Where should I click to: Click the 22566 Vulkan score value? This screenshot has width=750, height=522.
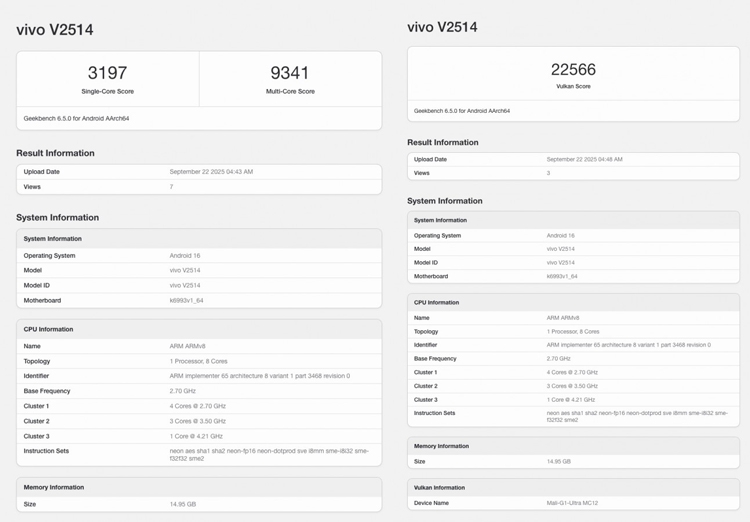click(x=573, y=69)
